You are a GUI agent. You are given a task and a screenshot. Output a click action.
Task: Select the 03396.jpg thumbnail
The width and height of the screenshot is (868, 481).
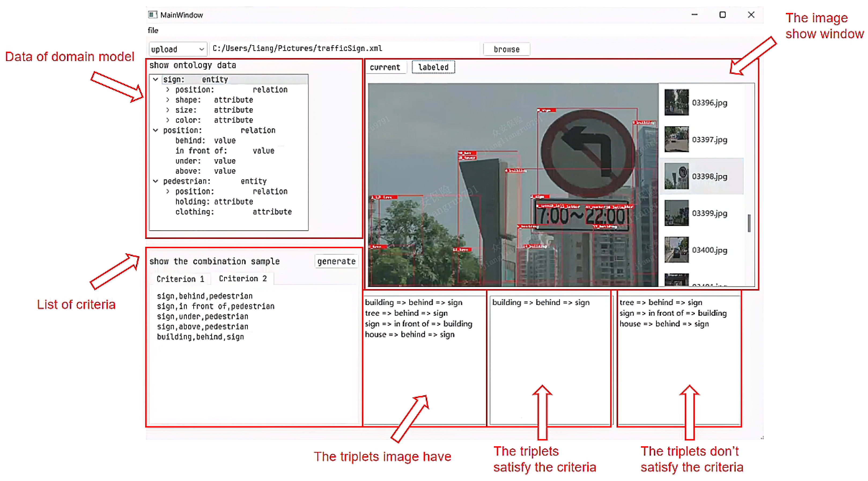point(676,102)
